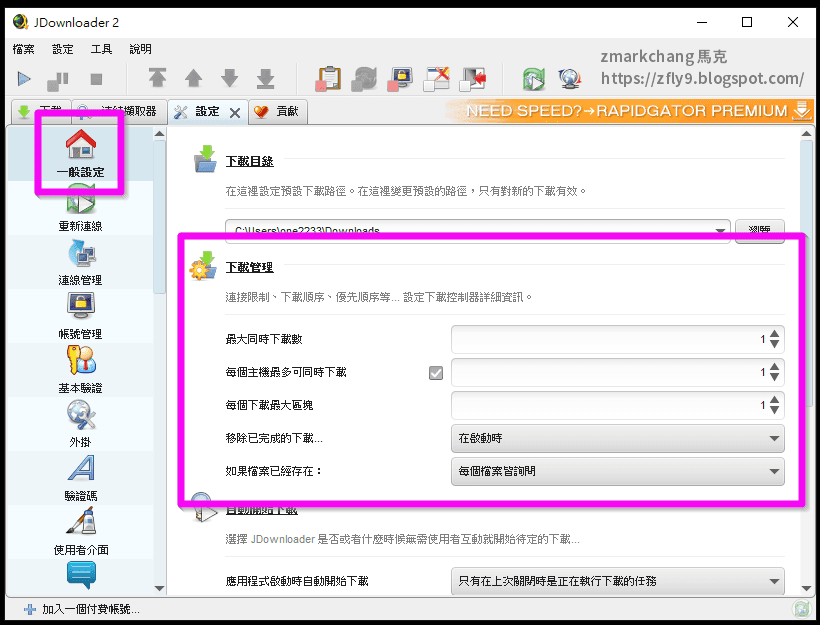
Task: Click the 下載目錄 section heading
Action: point(249,161)
